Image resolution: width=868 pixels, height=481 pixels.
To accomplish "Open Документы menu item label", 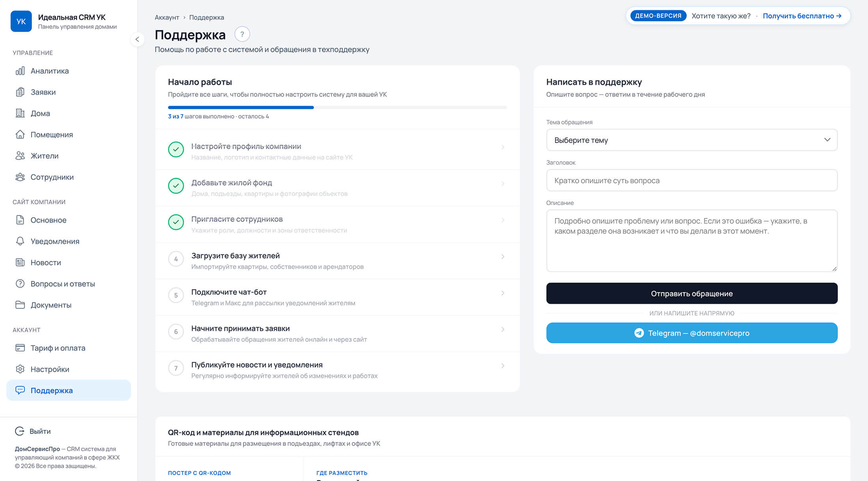I will coord(51,305).
